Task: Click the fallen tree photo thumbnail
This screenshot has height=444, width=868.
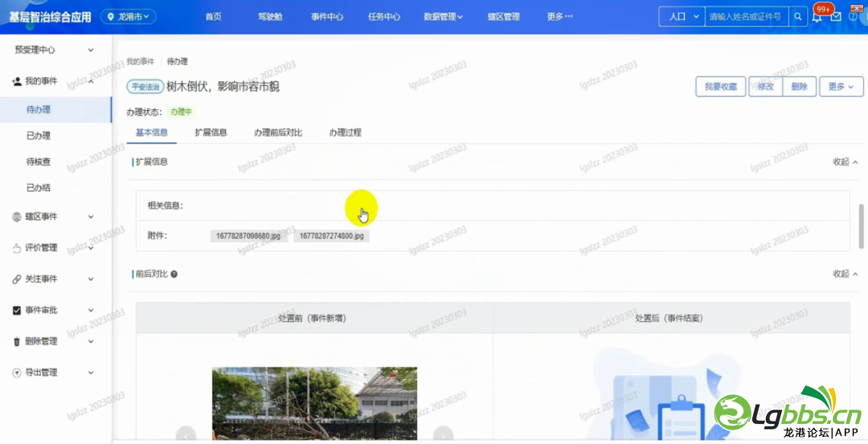Action: [x=314, y=404]
